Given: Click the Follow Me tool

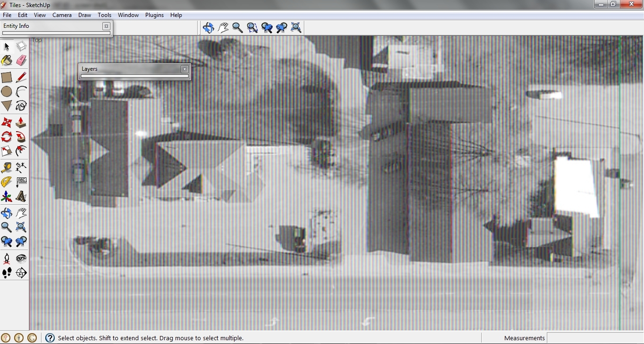Looking at the screenshot, I should click(x=21, y=137).
